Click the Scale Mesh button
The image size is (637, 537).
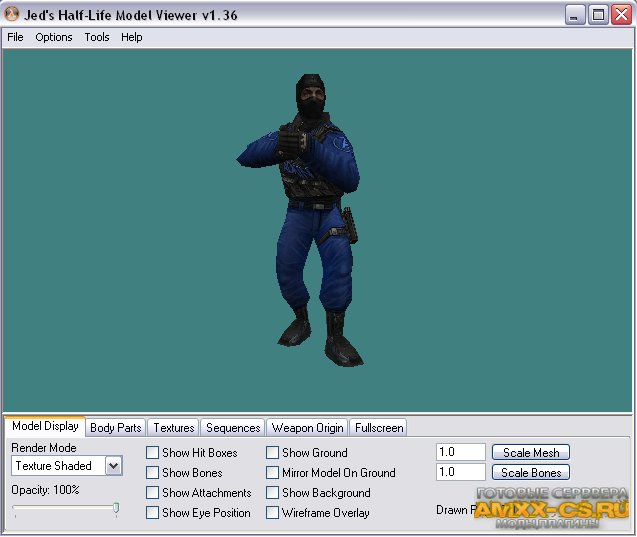(x=531, y=452)
